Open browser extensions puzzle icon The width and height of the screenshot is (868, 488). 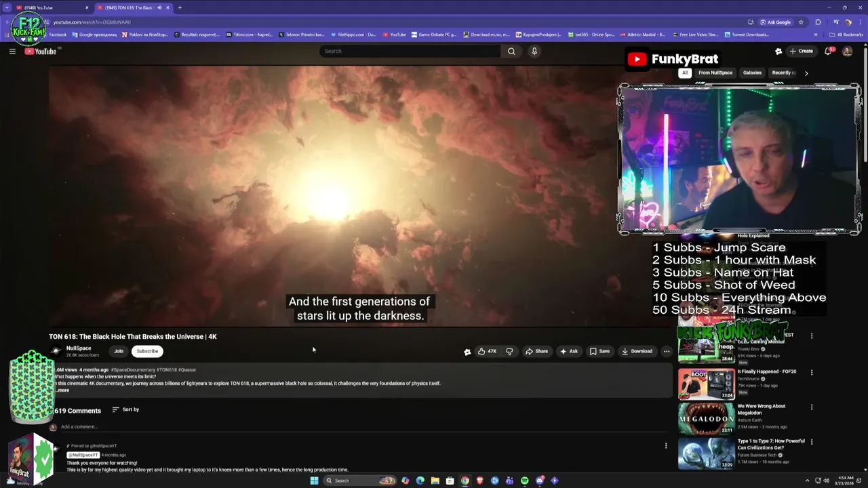(x=818, y=22)
